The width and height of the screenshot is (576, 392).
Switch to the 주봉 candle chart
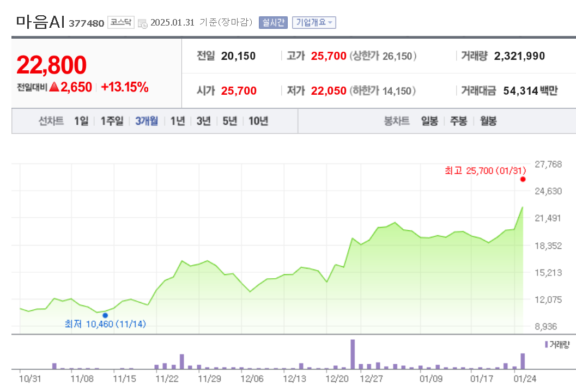(x=458, y=121)
